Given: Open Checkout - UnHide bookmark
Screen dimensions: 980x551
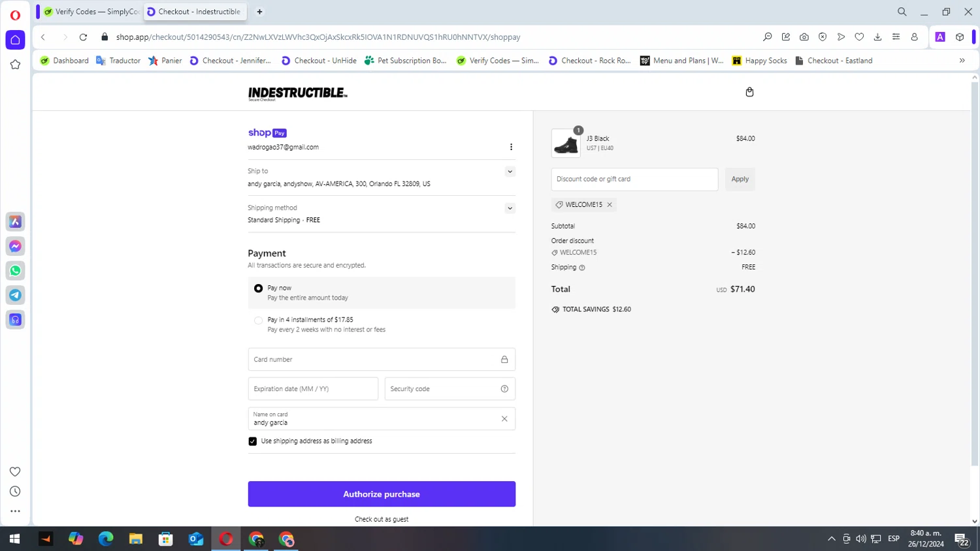Looking at the screenshot, I should pos(319,61).
